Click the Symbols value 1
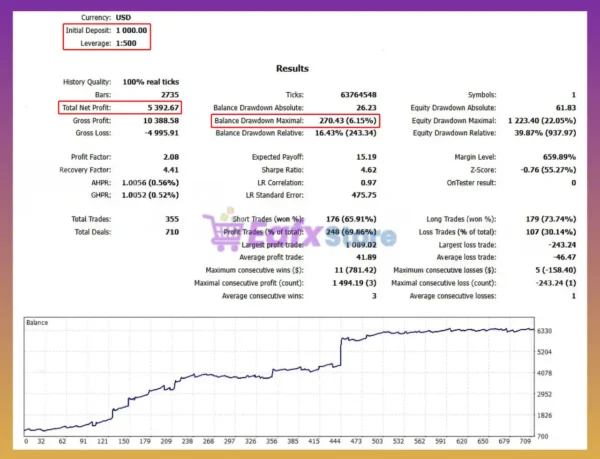 [574, 95]
